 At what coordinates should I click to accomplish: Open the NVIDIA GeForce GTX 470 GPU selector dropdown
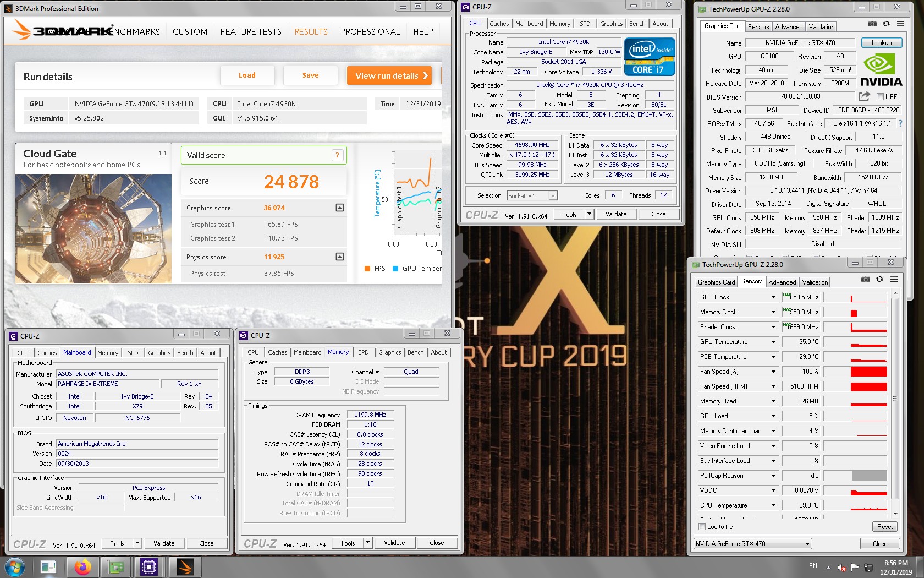tap(808, 544)
